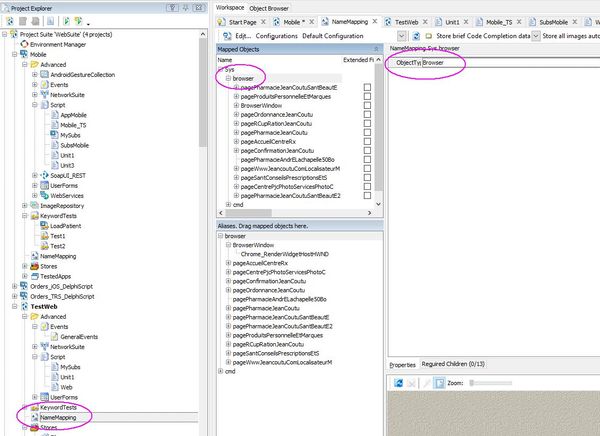Click the SoapUI_REST item icon
Screen dimensions: 600x436
click(43, 175)
